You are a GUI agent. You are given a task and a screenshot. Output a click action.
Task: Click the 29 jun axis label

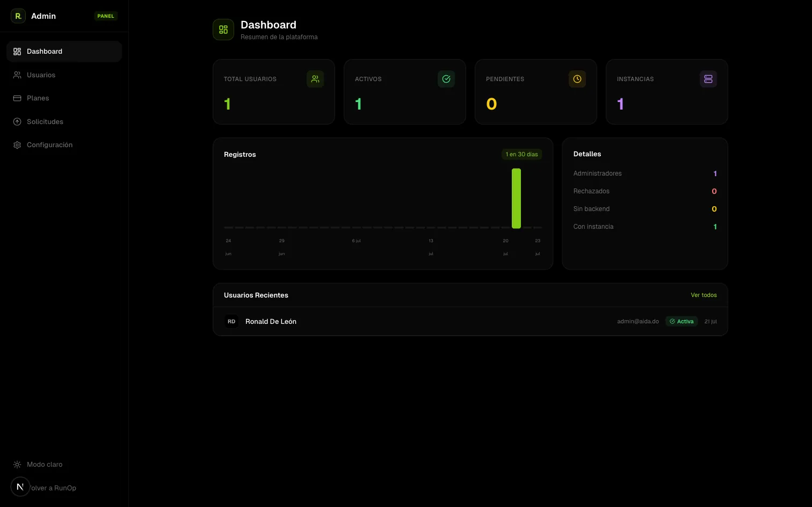click(281, 247)
